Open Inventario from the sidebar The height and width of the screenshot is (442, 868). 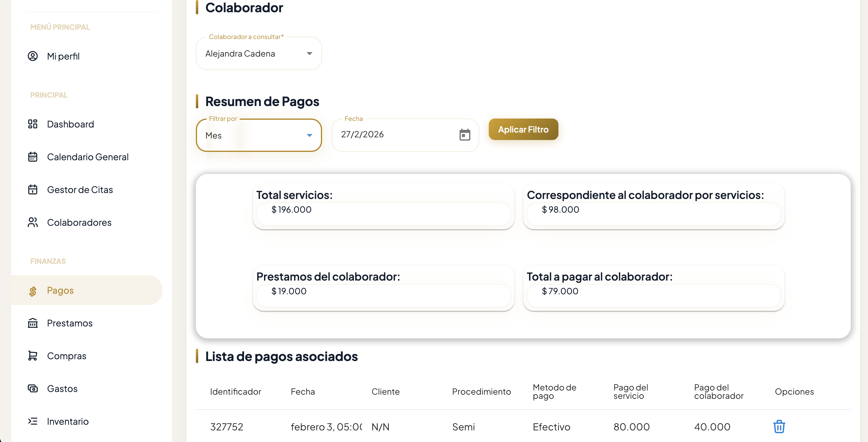68,421
